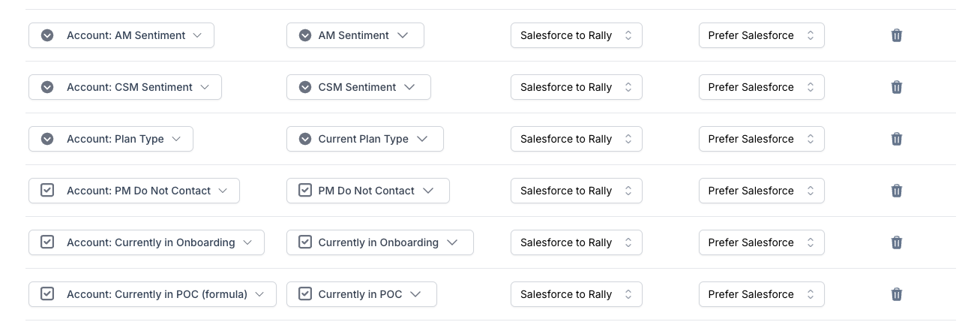
Task: Open the AM Sentiment Rally field dropdown
Action: click(355, 35)
